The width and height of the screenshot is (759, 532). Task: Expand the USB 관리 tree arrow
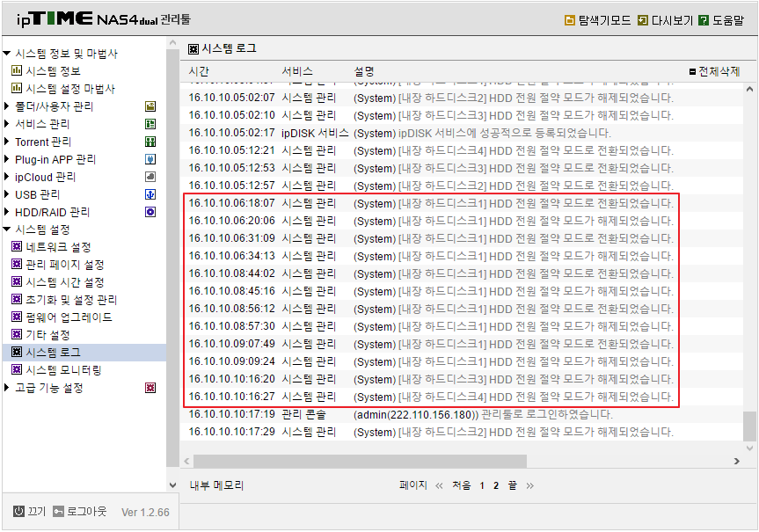pos(7,194)
